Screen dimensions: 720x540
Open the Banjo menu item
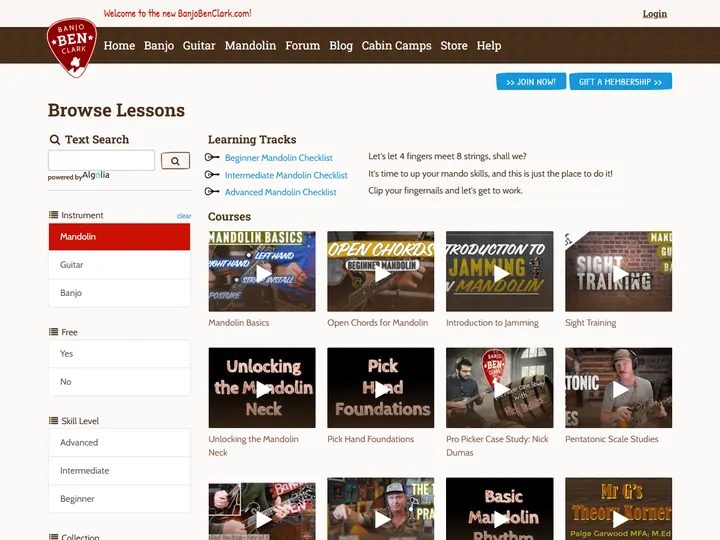[x=159, y=45]
